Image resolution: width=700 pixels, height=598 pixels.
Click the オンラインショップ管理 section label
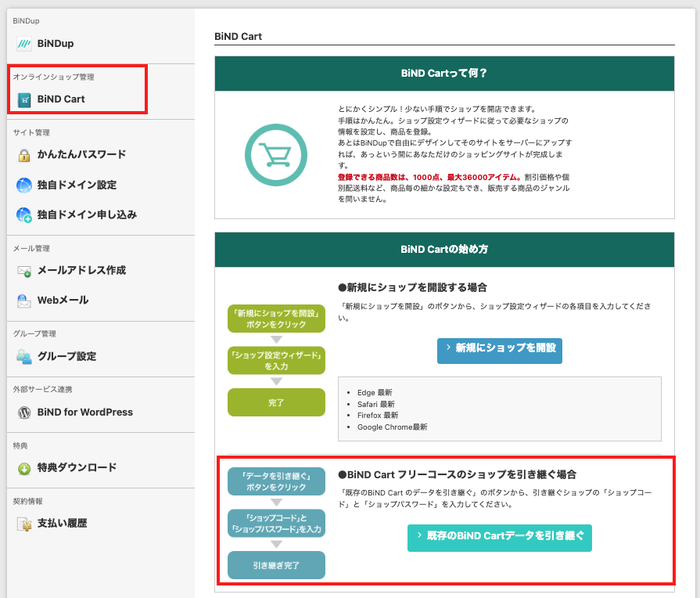click(x=53, y=77)
